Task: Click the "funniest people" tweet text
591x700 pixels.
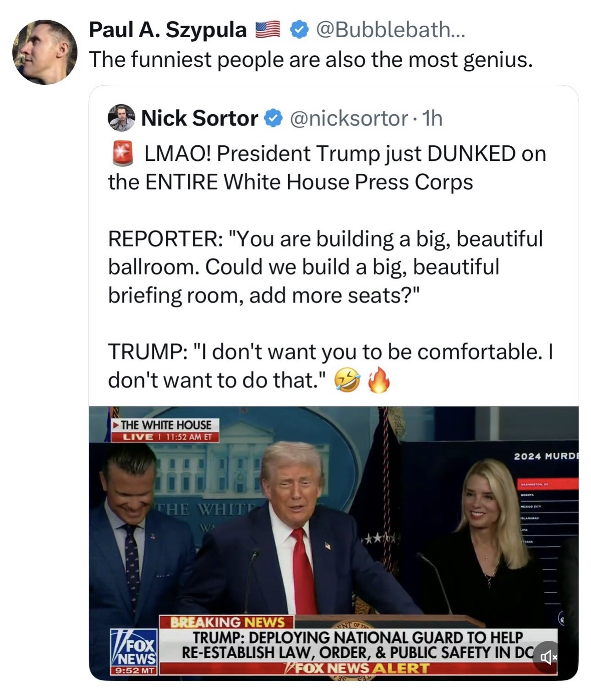Action: [x=311, y=60]
